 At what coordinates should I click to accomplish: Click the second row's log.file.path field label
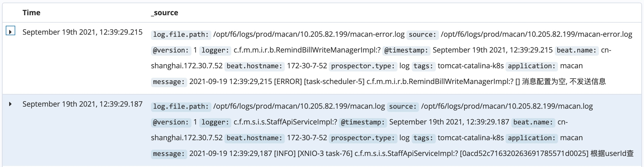[x=181, y=106]
